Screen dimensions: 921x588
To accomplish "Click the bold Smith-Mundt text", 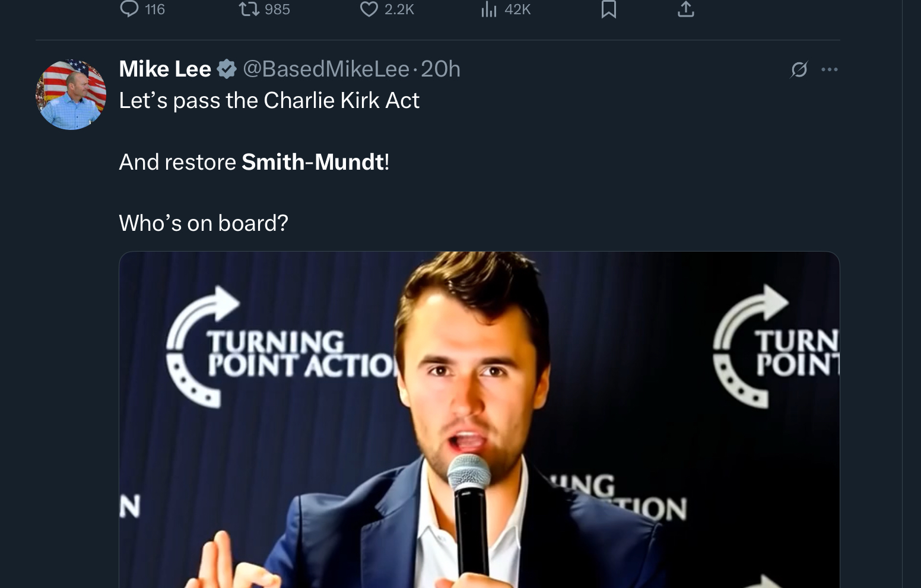I will [313, 162].
